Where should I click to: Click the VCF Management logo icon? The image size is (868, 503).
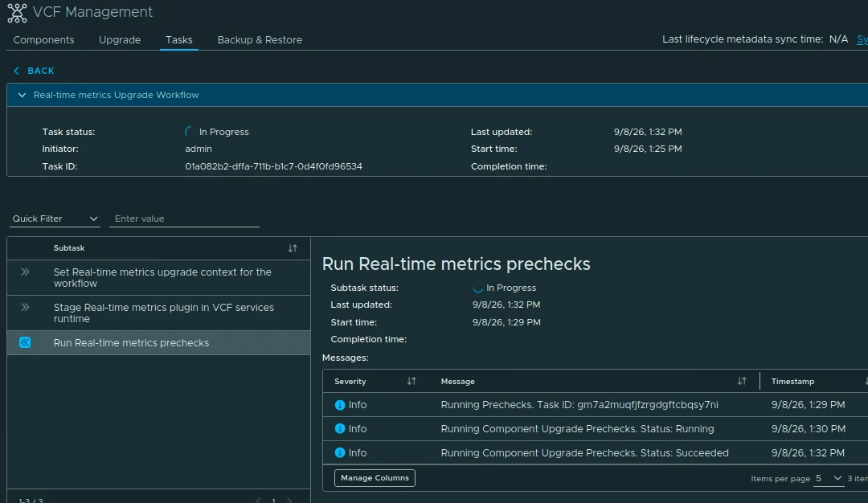point(17,13)
